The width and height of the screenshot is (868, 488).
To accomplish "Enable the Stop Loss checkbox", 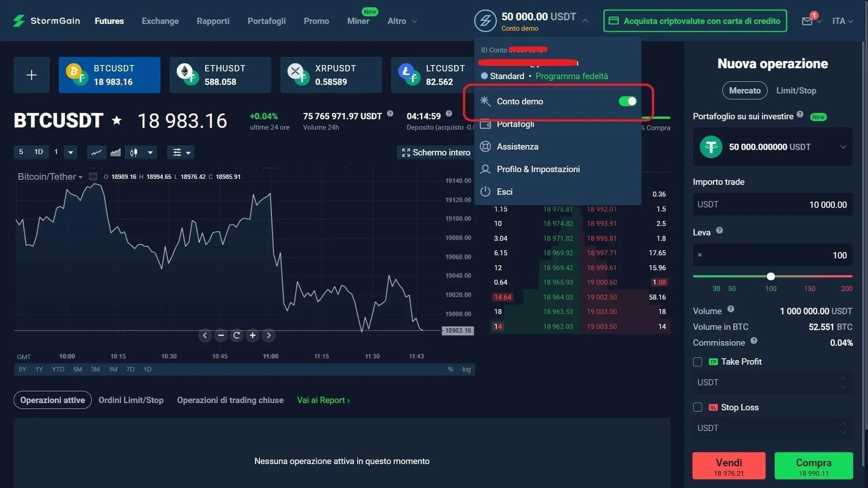I will [697, 407].
